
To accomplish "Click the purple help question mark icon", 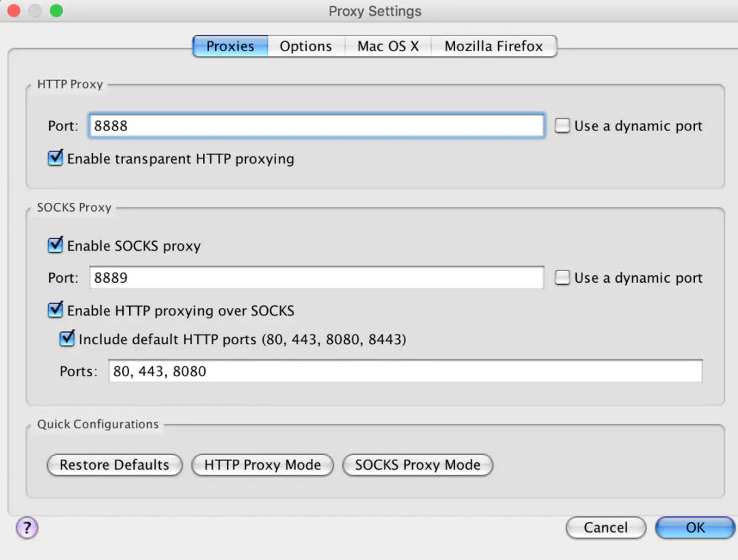I will tap(27, 527).
